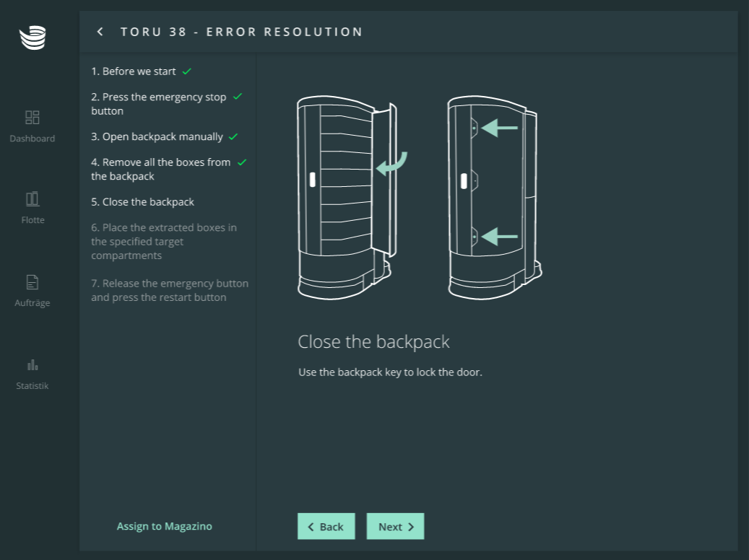Select the Flotte icon in the sidebar

tap(33, 198)
